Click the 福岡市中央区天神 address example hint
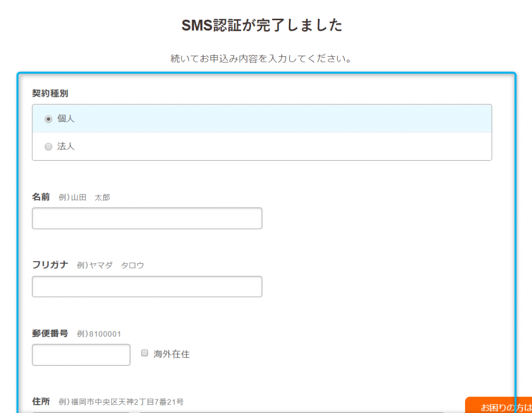532x413 pixels. (121, 402)
